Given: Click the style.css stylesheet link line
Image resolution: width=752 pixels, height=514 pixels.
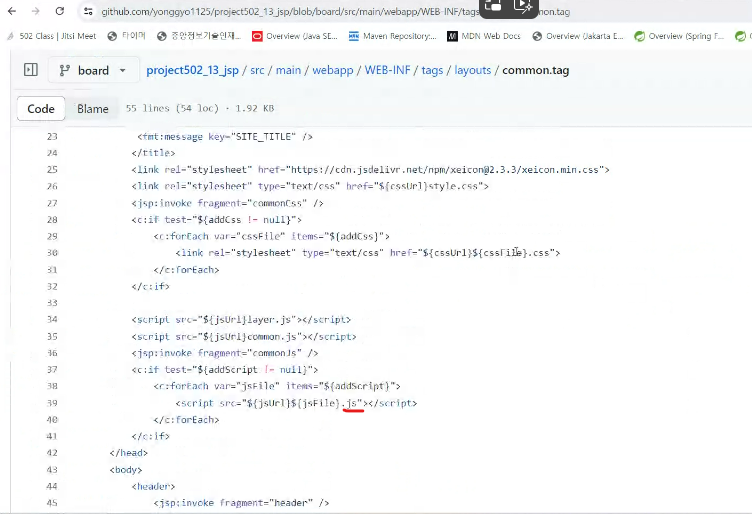Looking at the screenshot, I should point(310,186).
